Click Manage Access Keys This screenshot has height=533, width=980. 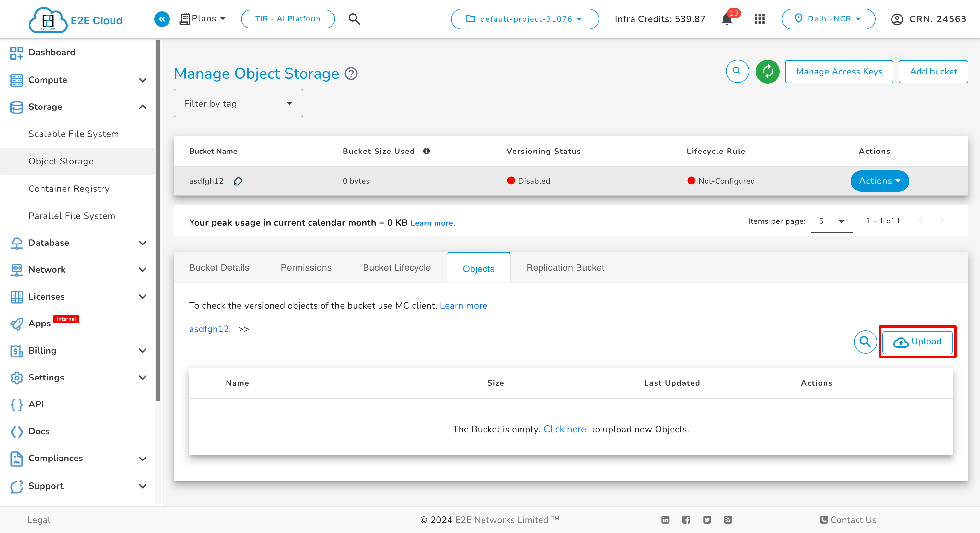(839, 72)
